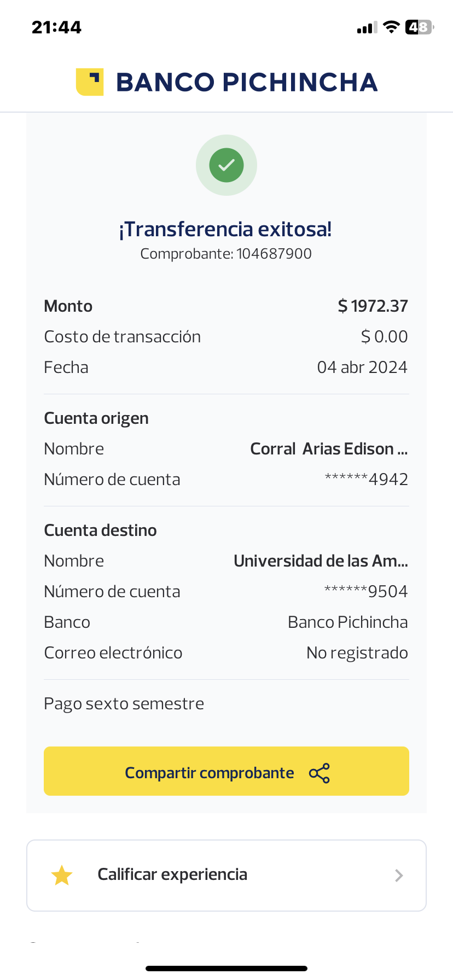
Task: Open Calificar experiencia option
Action: pos(172,874)
